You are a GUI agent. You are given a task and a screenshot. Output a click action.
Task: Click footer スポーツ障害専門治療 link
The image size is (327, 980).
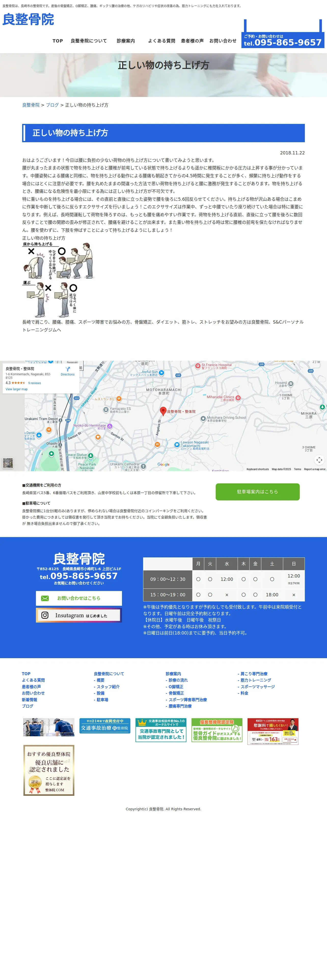point(186,699)
